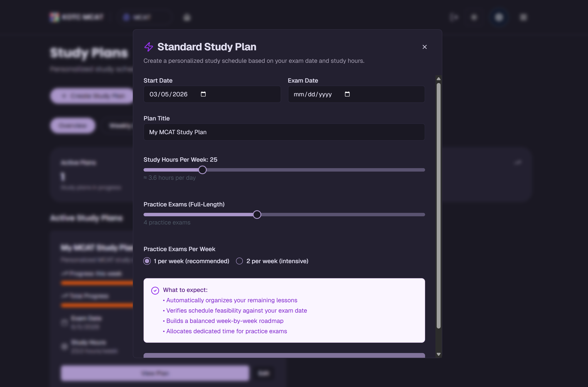588x387 pixels.
Task: Click into the Plan Title text field
Action: click(x=284, y=132)
